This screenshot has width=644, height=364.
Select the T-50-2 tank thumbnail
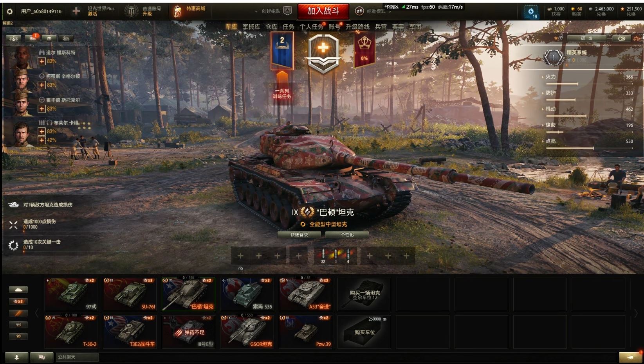click(71, 332)
